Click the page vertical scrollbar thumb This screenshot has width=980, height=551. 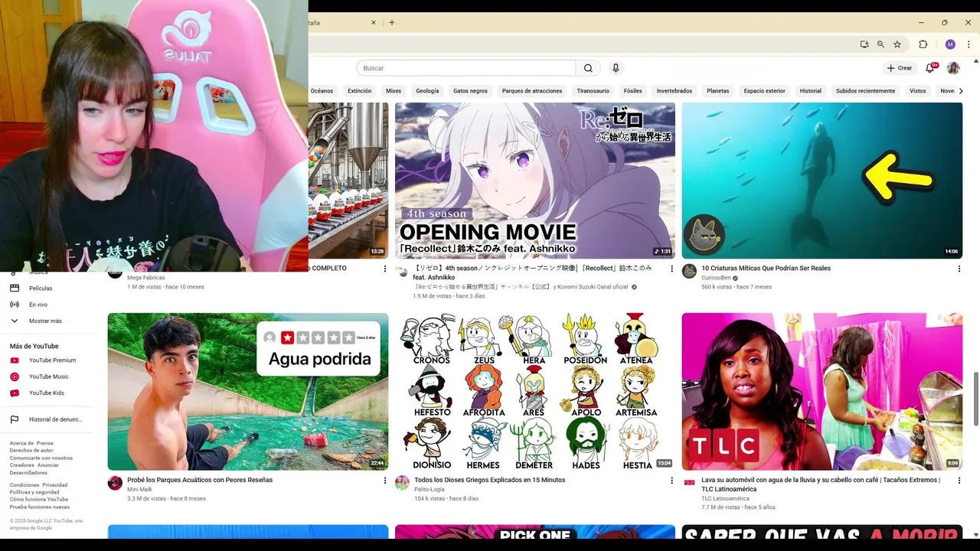975,398
